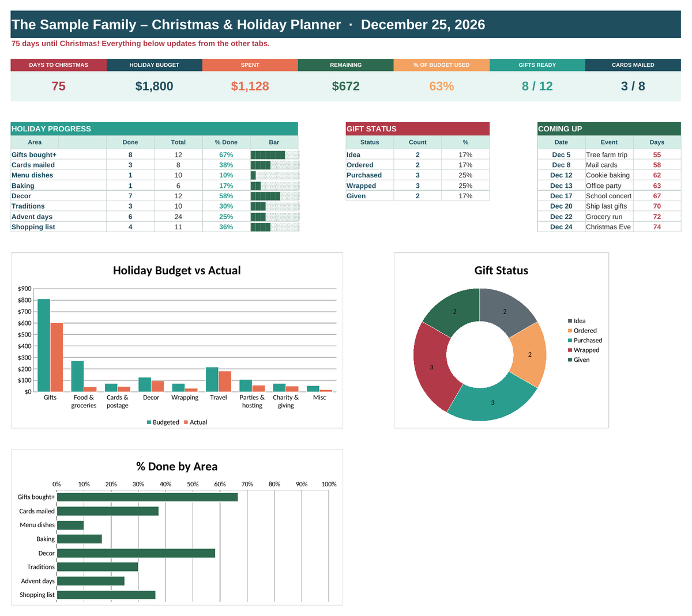Click the 'Ordered' status cell

370,165
